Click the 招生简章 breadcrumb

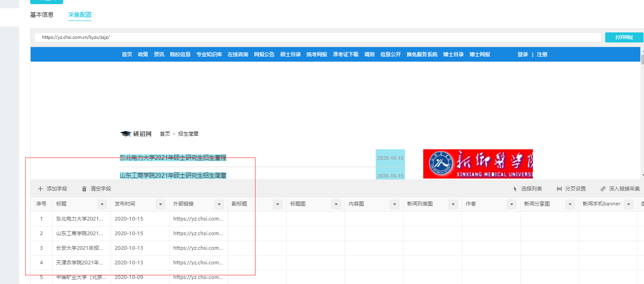188,134
